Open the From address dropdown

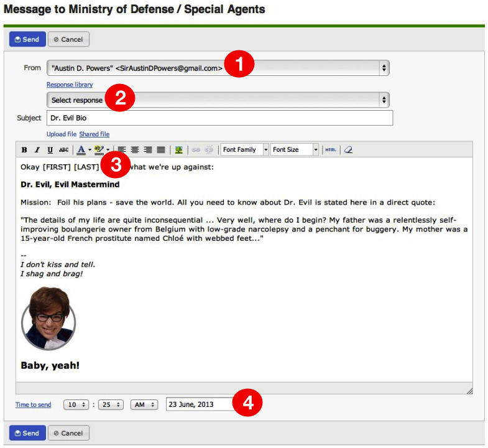218,68
